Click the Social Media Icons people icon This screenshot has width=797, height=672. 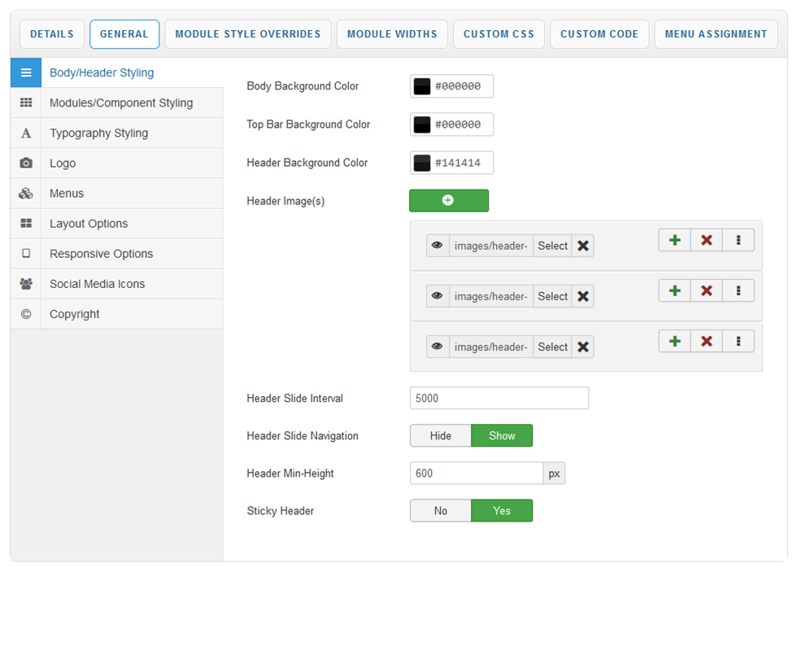(x=26, y=284)
